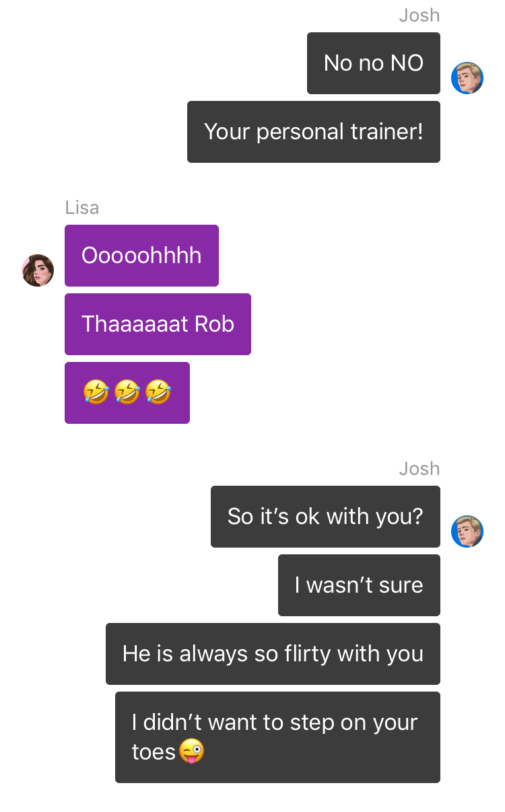
Task: Select the last rolling-laughing emoji
Action: click(158, 392)
